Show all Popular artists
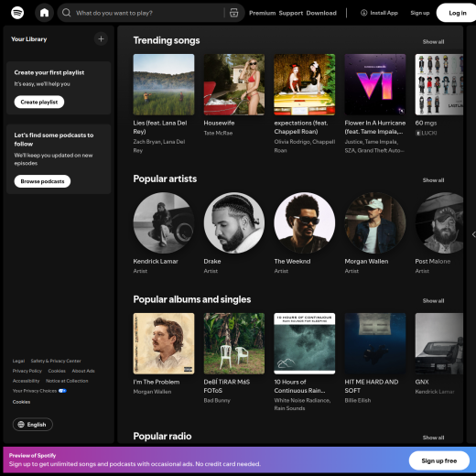Viewport: 476px width, 476px height. (x=433, y=180)
